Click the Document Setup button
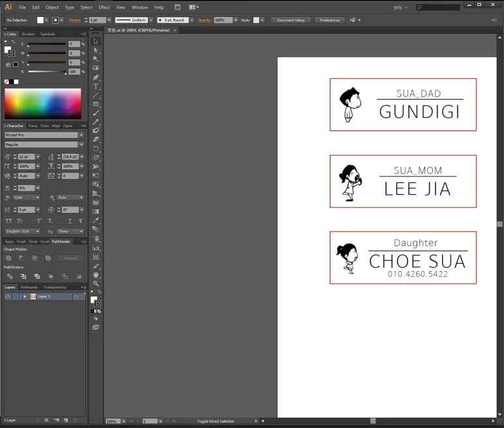 291,20
